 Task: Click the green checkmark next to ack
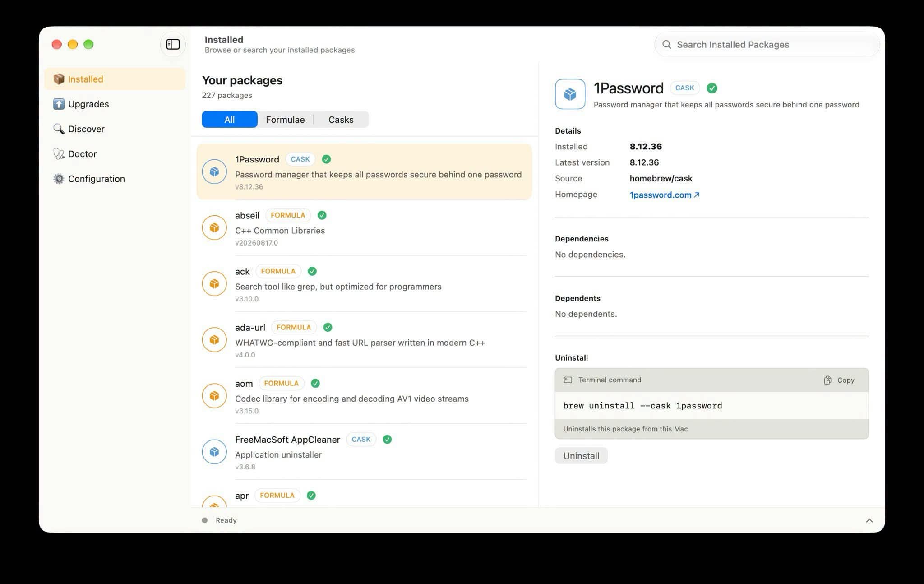312,271
